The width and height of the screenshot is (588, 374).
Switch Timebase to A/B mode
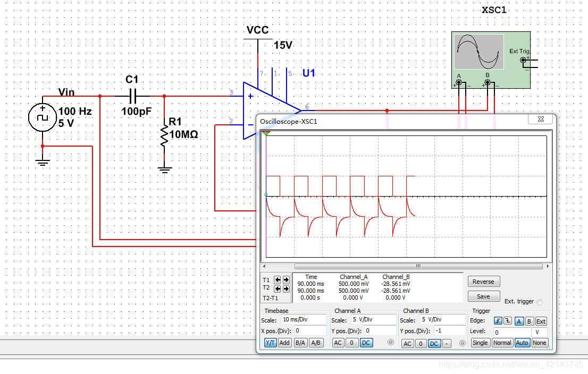point(316,343)
